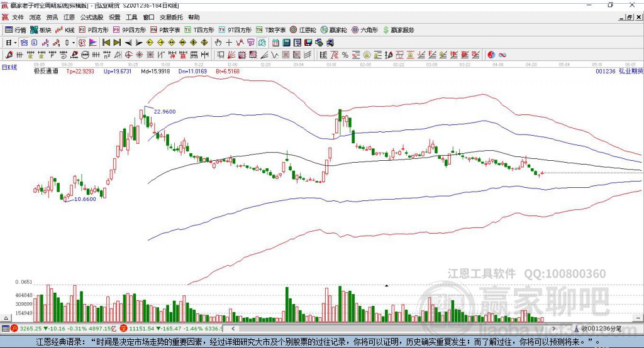Click the 收001236分笔 status entry
The image size is (644, 348).
coord(598,329)
